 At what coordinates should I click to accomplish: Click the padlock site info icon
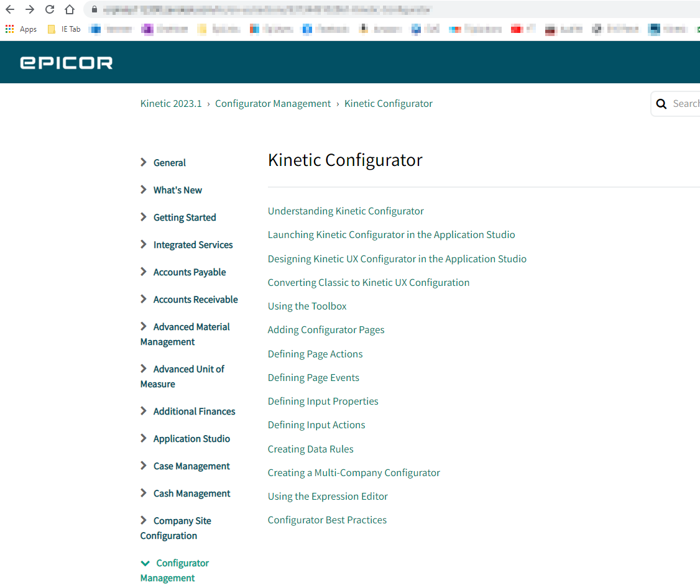(94, 9)
